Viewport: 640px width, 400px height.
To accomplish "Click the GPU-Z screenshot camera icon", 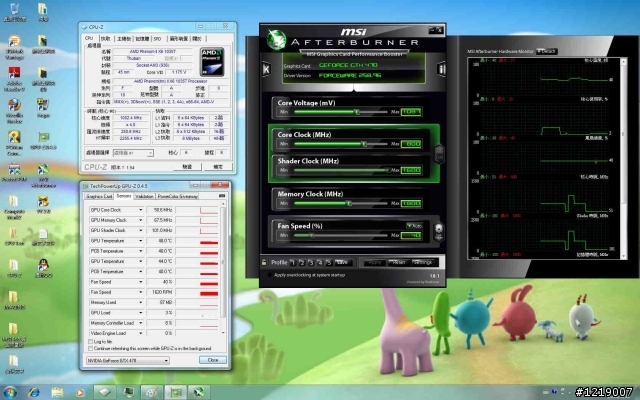I will point(222,196).
